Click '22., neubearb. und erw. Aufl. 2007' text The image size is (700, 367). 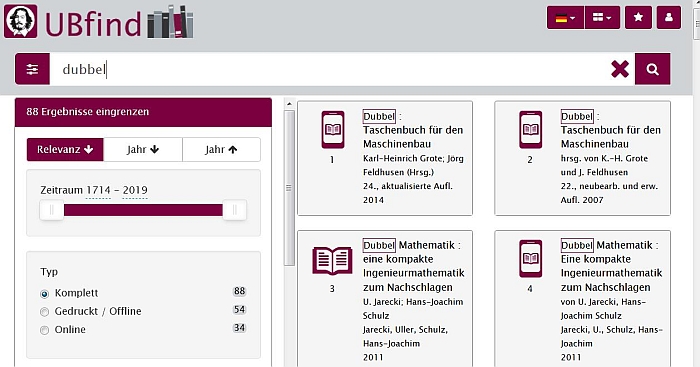(609, 193)
